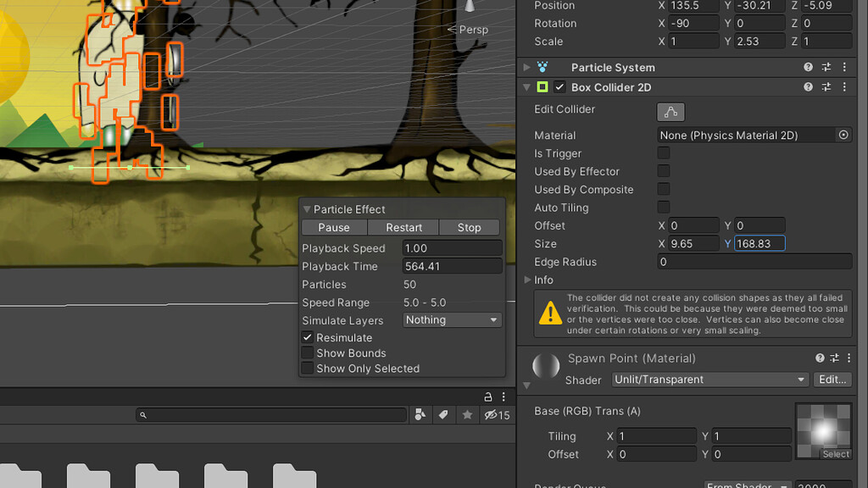This screenshot has height=488, width=868.
Task: Enable Show Bounds in Particle Effect panel
Action: click(x=307, y=353)
